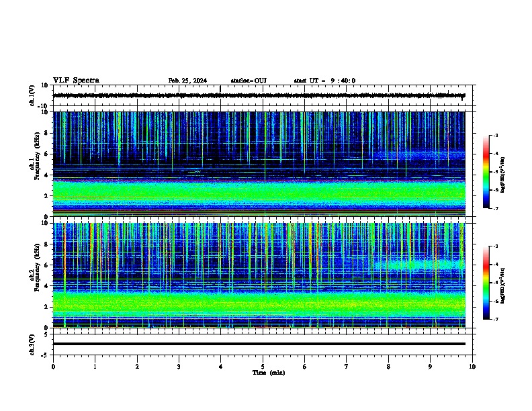Click time axis tick label "10"
This screenshot has height=411, width=532.
(472, 367)
